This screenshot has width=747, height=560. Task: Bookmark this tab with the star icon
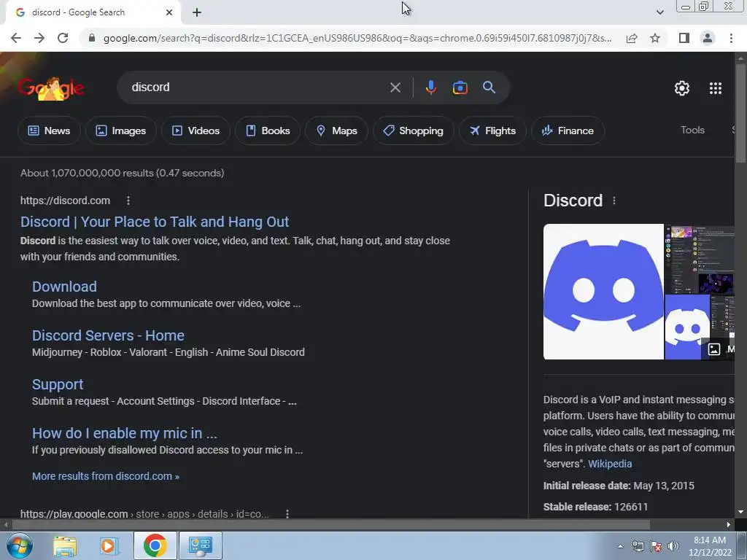655,38
